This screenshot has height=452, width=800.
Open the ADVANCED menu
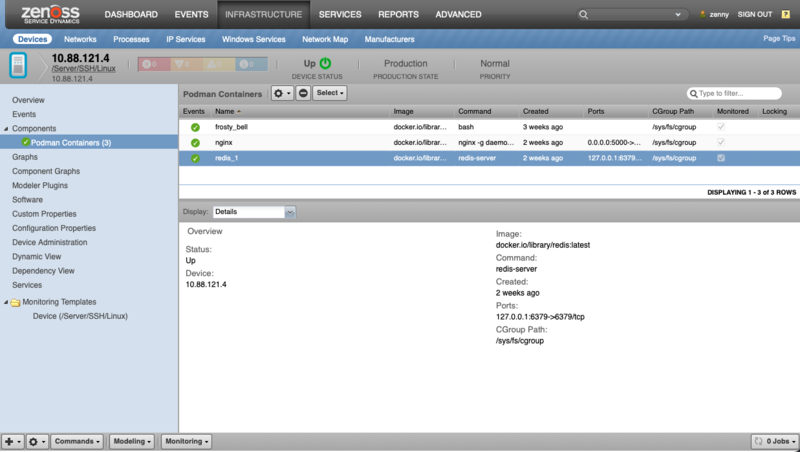coord(458,15)
